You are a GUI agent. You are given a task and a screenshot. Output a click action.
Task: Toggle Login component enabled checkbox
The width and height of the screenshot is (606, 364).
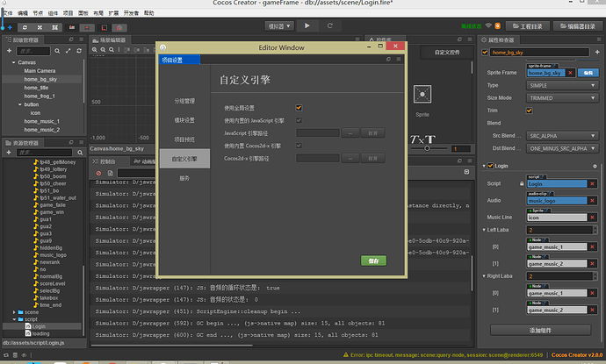490,166
